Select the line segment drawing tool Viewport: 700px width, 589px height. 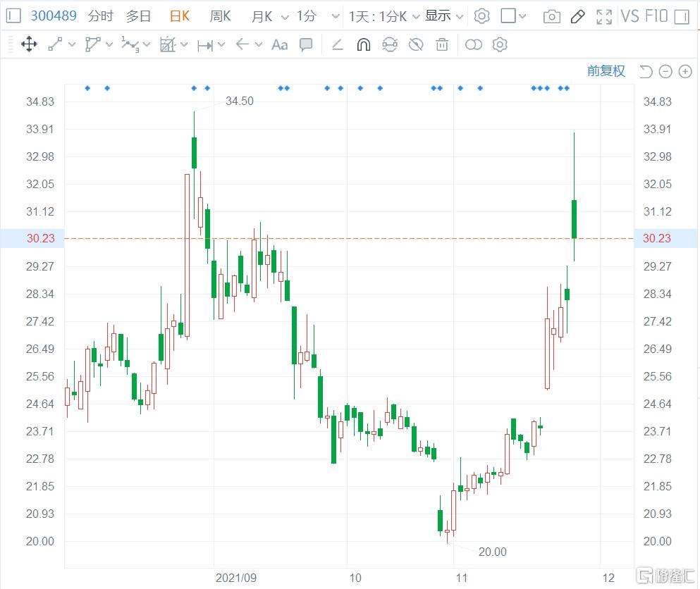(55, 44)
